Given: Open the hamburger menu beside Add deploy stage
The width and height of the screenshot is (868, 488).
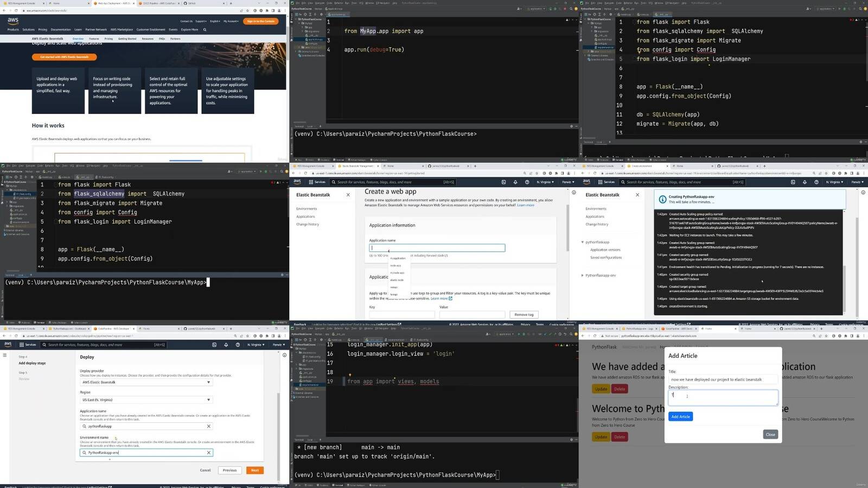Looking at the screenshot, I should [x=5, y=356].
